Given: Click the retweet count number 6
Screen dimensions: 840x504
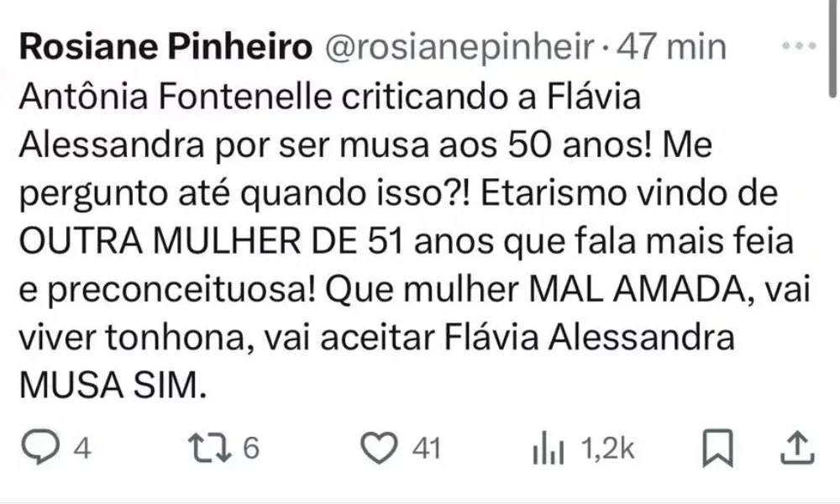Looking at the screenshot, I should pos(250,450).
